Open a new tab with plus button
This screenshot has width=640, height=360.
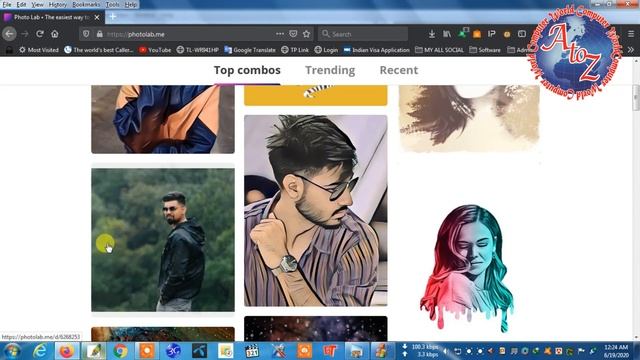(x=113, y=17)
